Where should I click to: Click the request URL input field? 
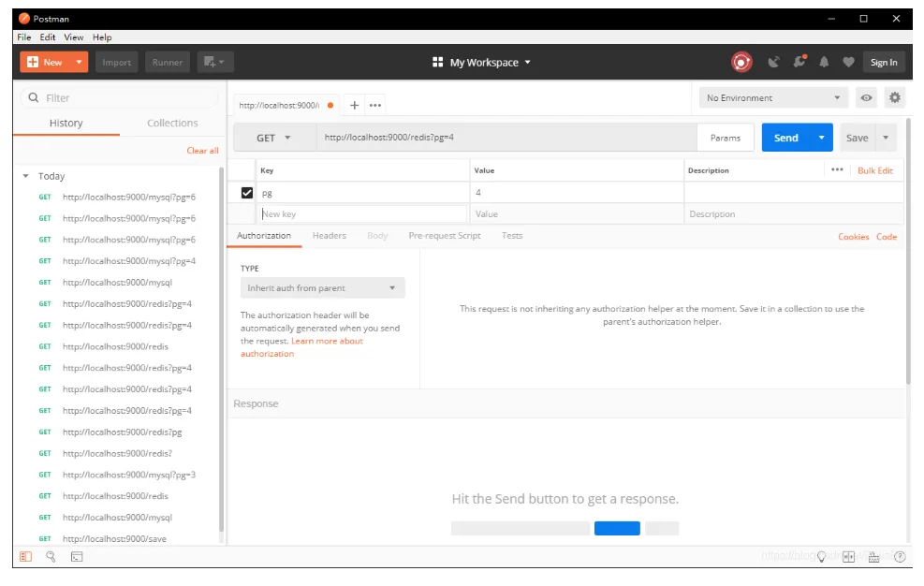tap(506, 138)
